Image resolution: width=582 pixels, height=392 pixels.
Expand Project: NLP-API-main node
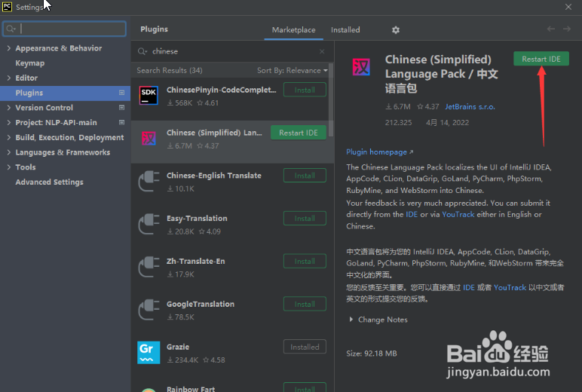point(8,122)
